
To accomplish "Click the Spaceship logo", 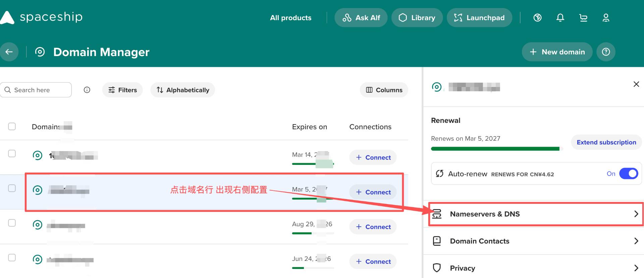I will (42, 17).
